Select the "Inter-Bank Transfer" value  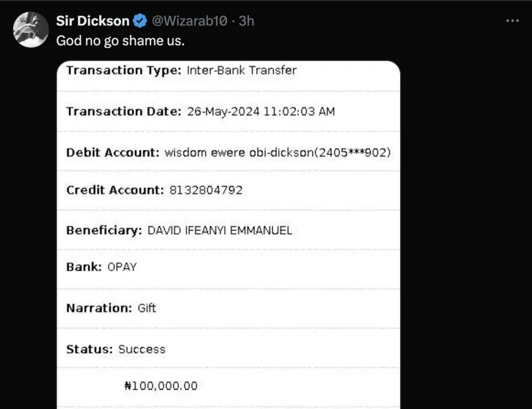click(x=242, y=70)
